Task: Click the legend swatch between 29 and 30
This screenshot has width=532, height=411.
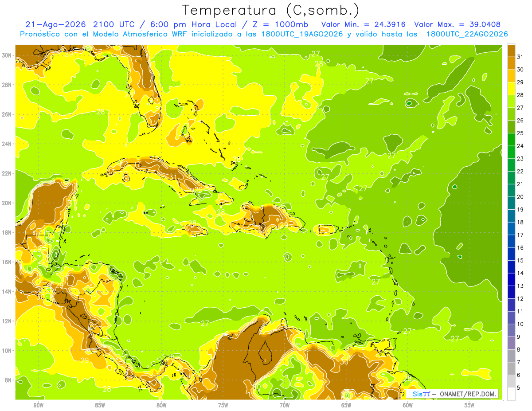Action: pos(511,76)
